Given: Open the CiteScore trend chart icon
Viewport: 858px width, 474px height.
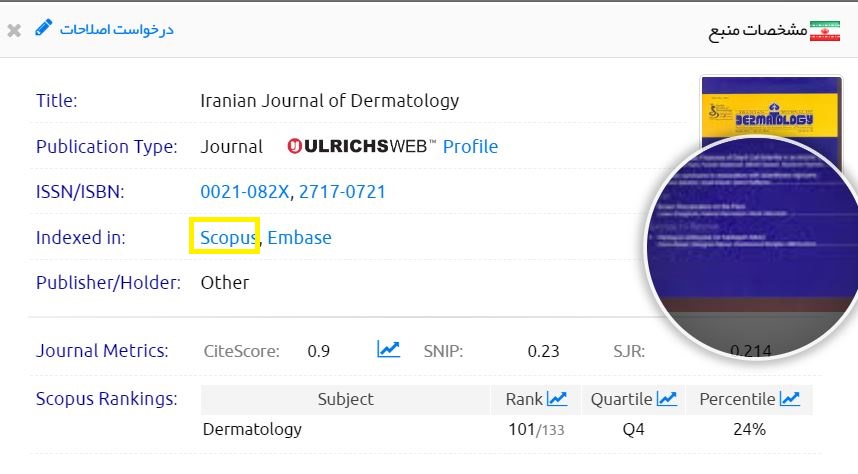Looking at the screenshot, I should pos(388,349).
